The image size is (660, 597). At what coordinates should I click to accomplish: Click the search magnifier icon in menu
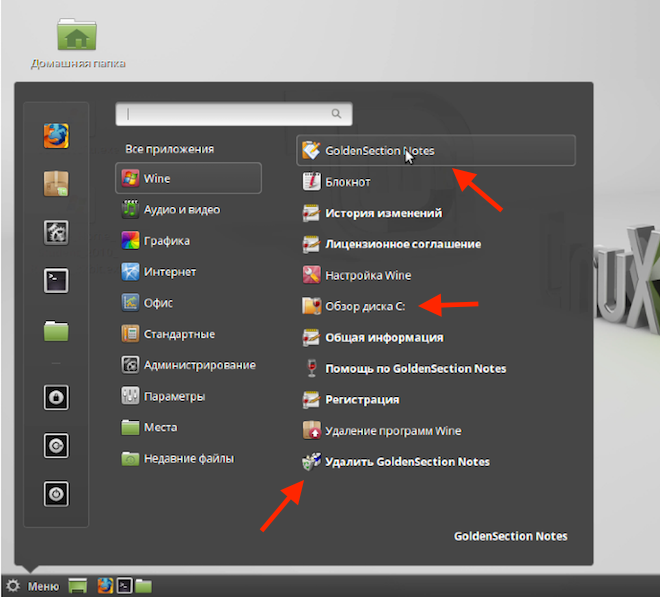336,114
